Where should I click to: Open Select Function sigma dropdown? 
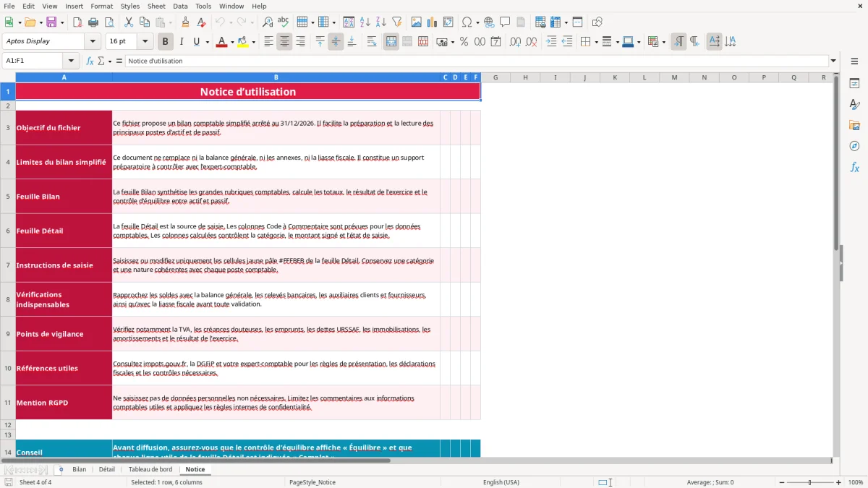[x=110, y=61]
